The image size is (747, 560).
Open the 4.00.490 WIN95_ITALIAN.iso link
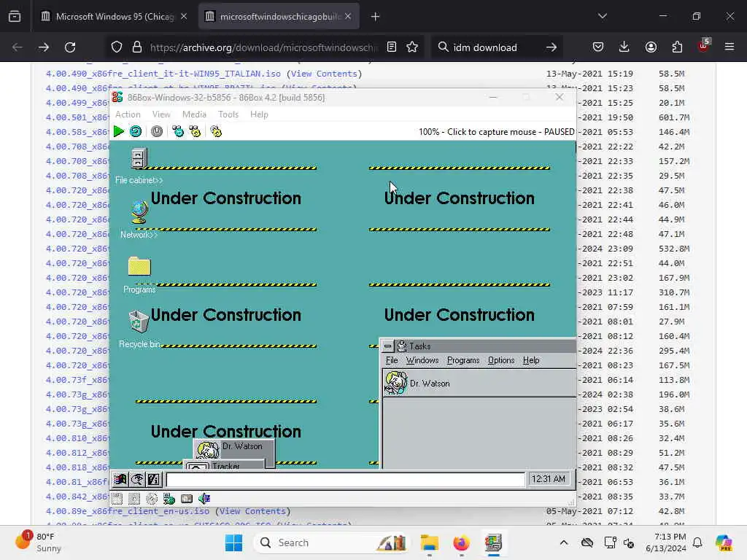click(x=163, y=74)
